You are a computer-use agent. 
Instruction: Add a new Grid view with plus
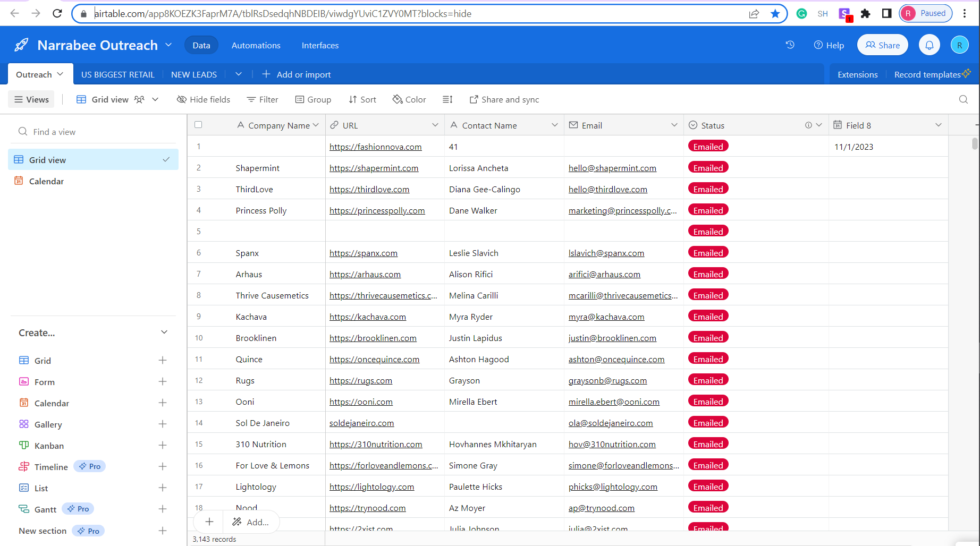tap(163, 360)
